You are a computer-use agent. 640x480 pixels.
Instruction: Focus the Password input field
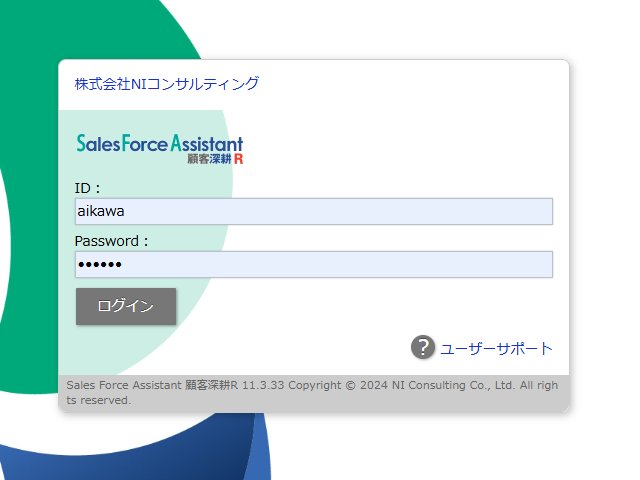pyautogui.click(x=314, y=264)
